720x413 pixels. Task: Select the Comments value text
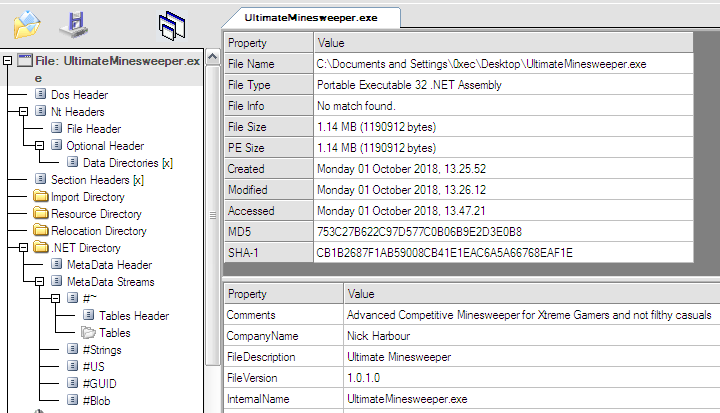tap(529, 315)
